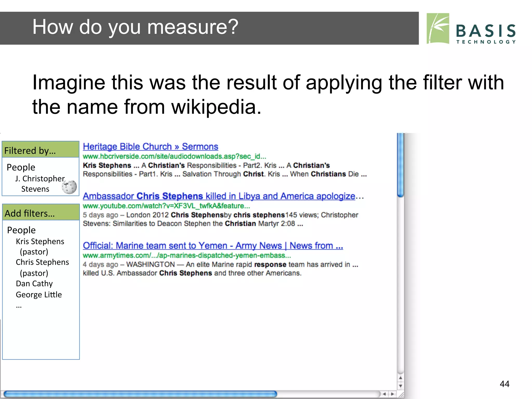Image resolution: width=532 pixels, height=399 pixels.
Task: Open Official: Marine team sent to Yemen link
Action: pos(213,245)
